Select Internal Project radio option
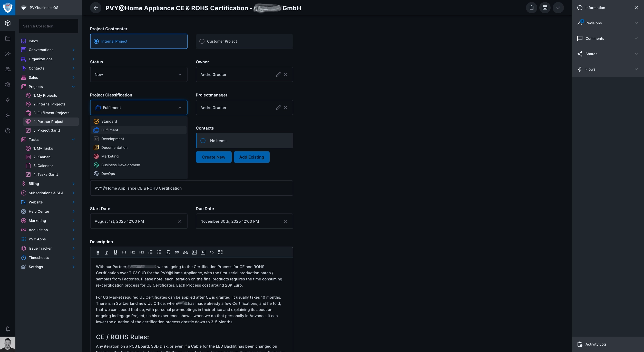 click(x=139, y=41)
